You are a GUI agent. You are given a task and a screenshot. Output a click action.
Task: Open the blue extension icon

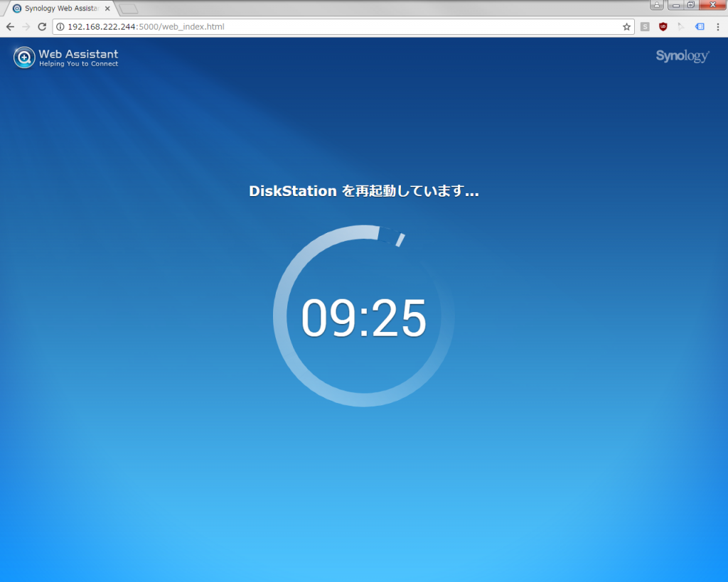point(700,27)
